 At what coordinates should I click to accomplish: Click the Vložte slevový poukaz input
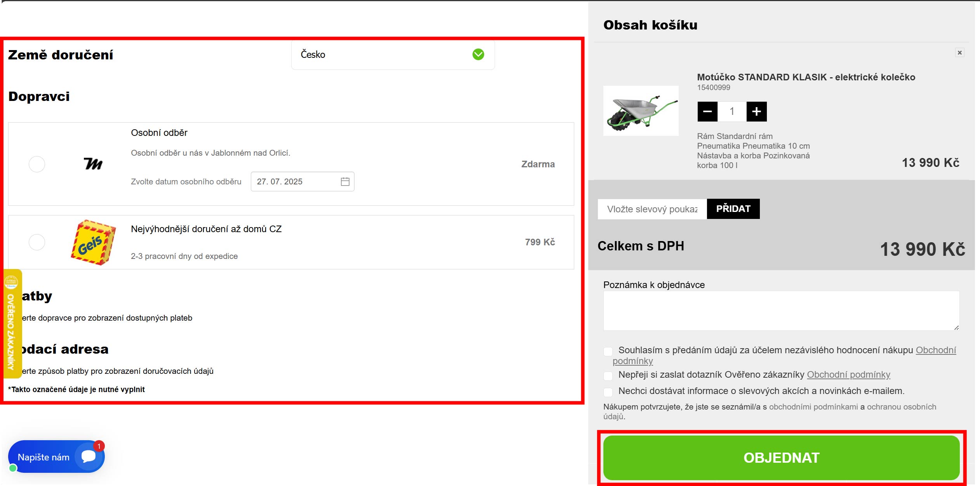[652, 209]
